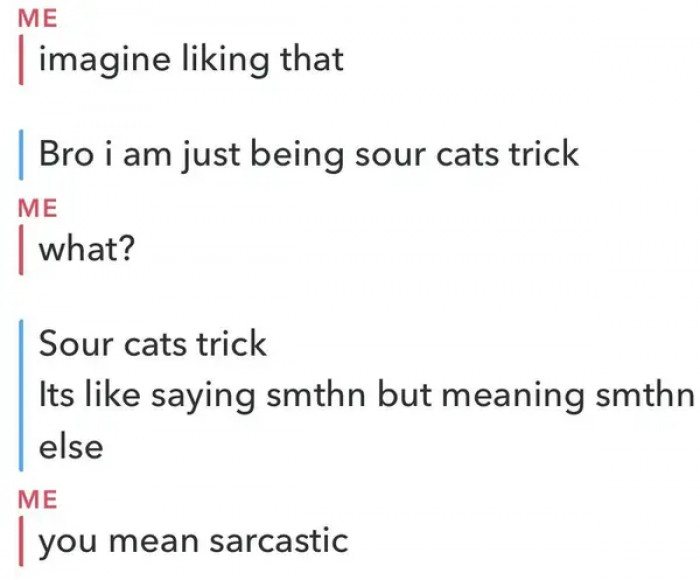
Task: Tap the 'else' line of the message
Action: click(71, 446)
